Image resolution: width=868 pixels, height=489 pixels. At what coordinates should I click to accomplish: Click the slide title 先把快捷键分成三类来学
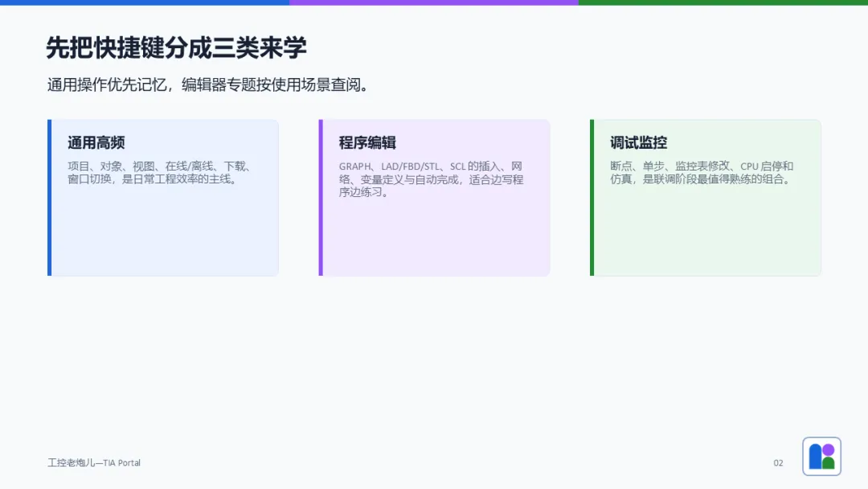[176, 47]
